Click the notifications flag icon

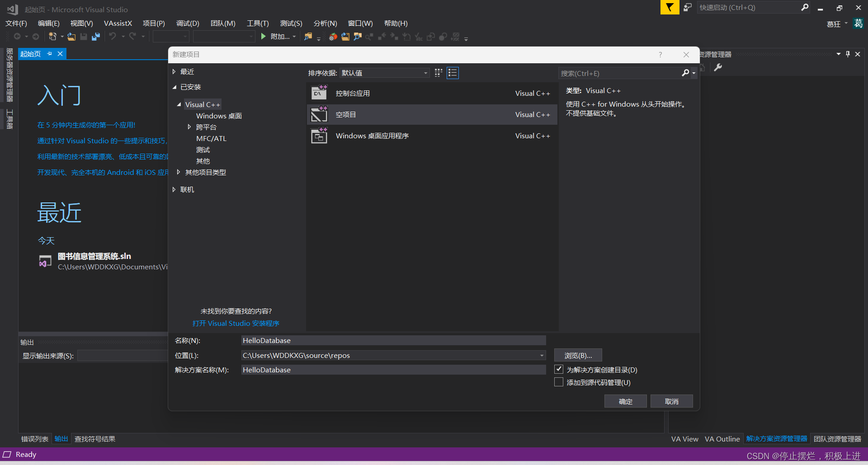pyautogui.click(x=670, y=7)
